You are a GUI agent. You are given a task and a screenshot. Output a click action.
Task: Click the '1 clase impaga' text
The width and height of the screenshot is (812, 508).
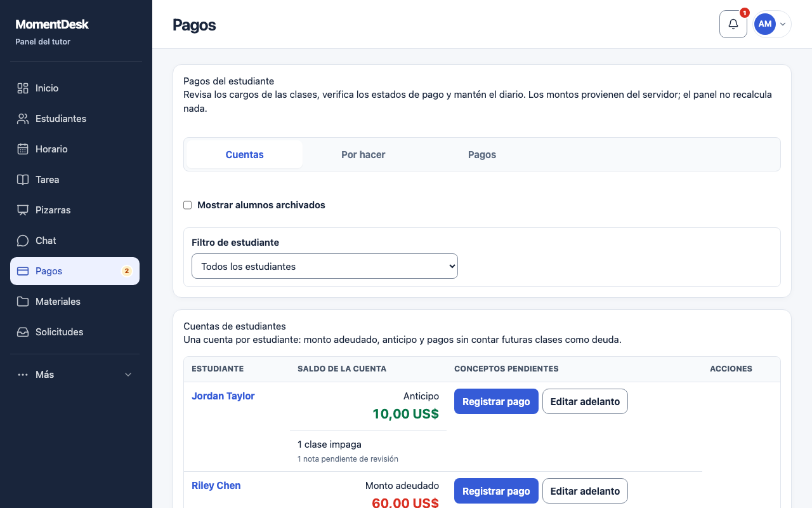pyautogui.click(x=329, y=444)
